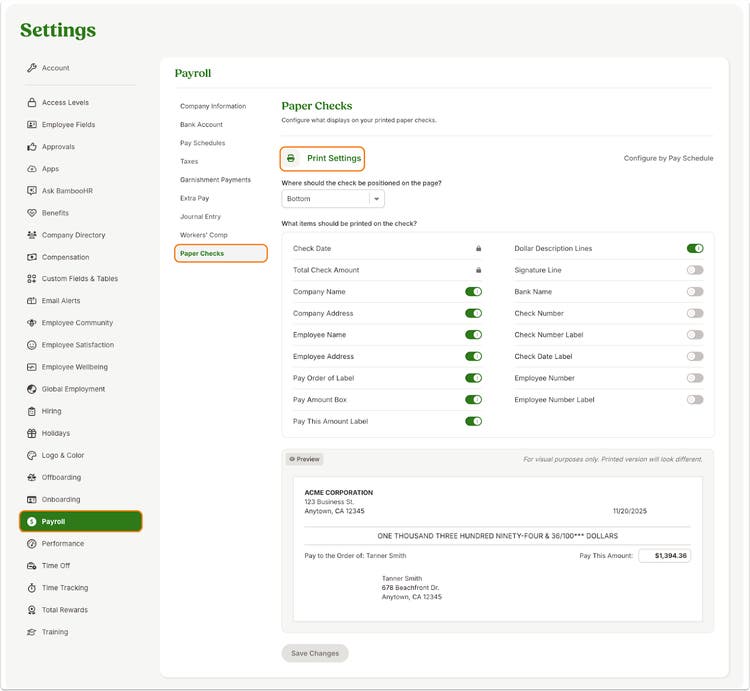Click the Save Changes button
The width and height of the screenshot is (750, 691).
tap(315, 653)
